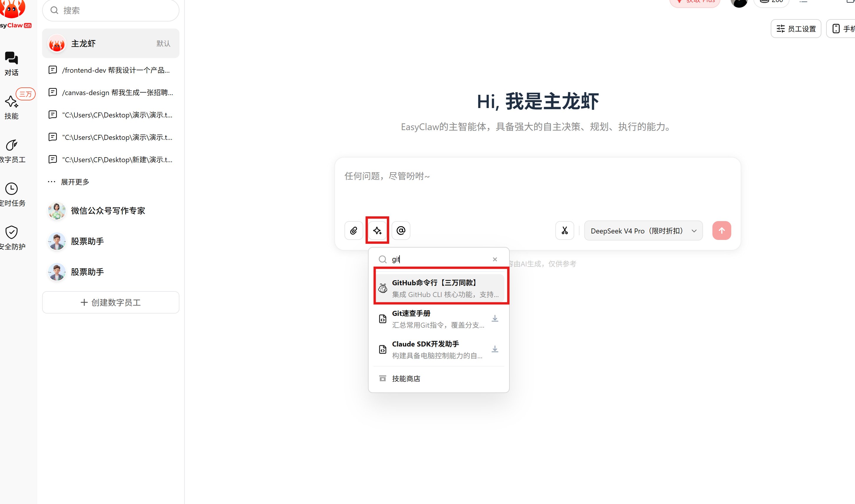Open /frontend-dev conversation
This screenshot has height=504, width=855.
(110, 70)
